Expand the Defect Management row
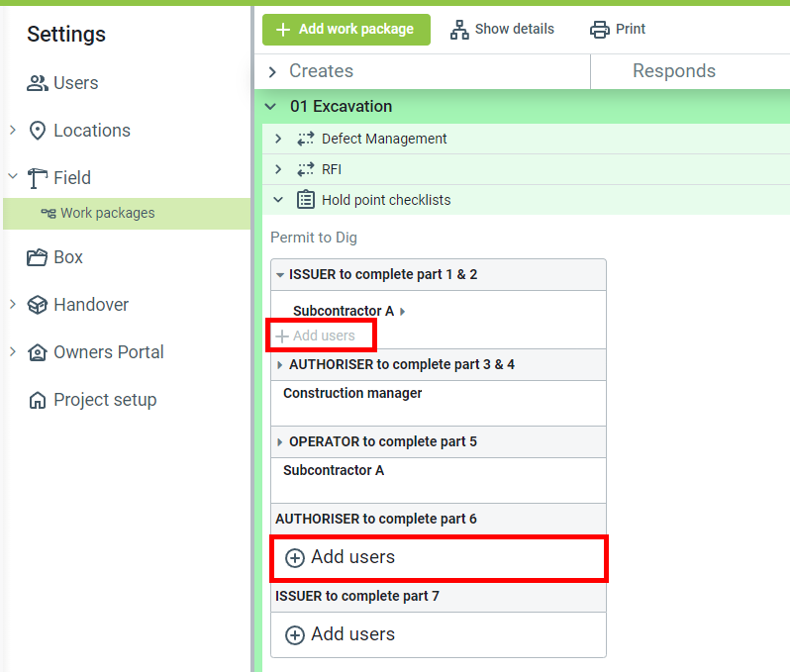 click(x=278, y=139)
